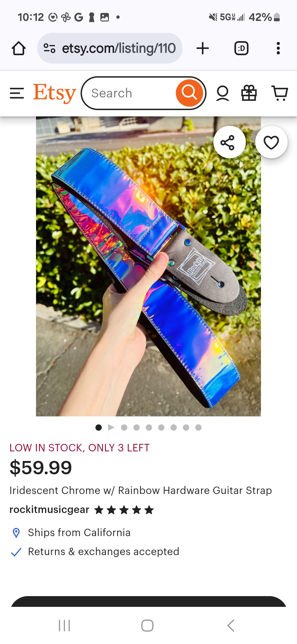
Task: Tap the Android back navigation arrow
Action: tap(231, 626)
